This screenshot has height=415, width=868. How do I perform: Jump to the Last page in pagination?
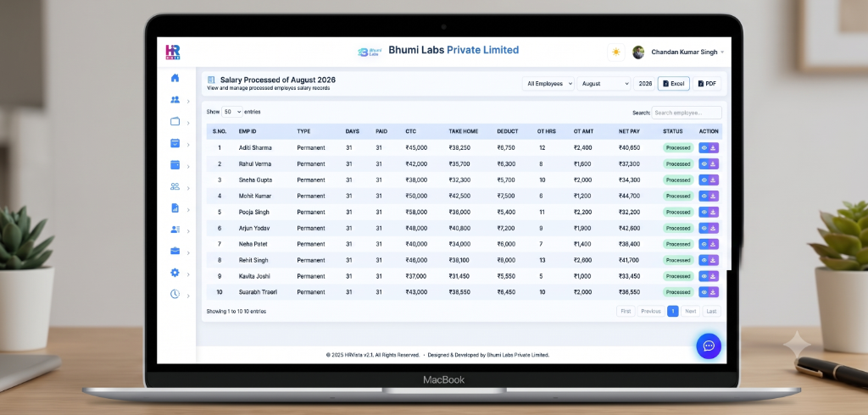coord(712,311)
